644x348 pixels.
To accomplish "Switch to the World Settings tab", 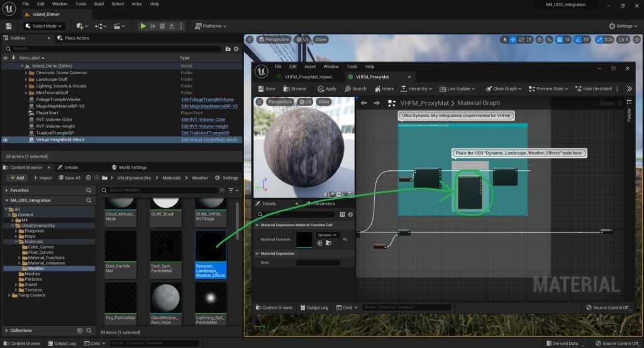I will point(129,168).
